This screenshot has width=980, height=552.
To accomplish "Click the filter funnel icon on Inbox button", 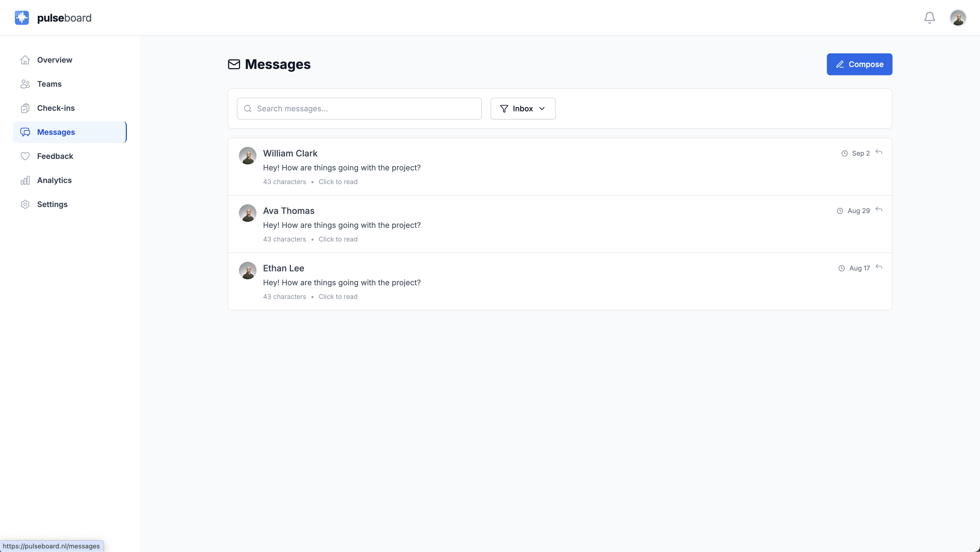I will (504, 109).
